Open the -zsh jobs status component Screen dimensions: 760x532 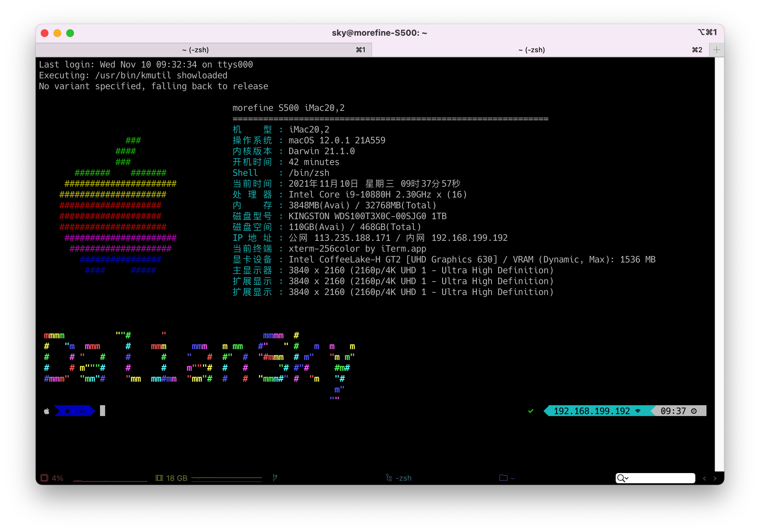(x=399, y=478)
